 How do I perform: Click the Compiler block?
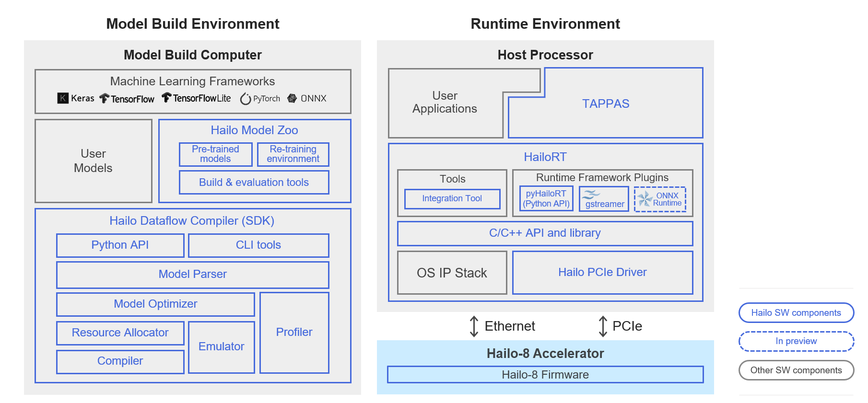coord(120,362)
